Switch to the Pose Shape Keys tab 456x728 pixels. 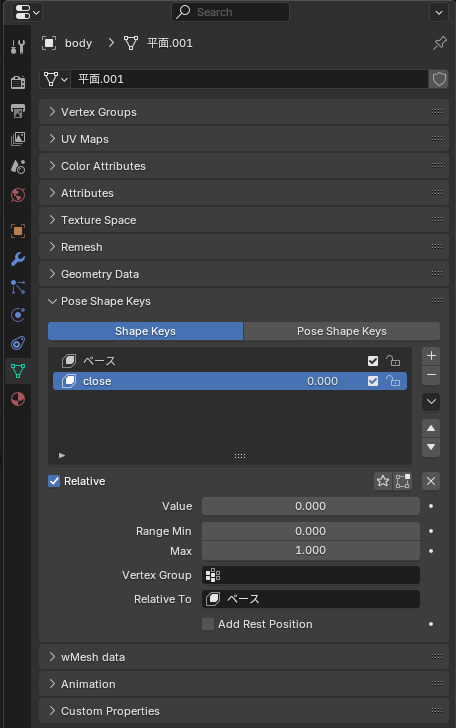click(342, 331)
